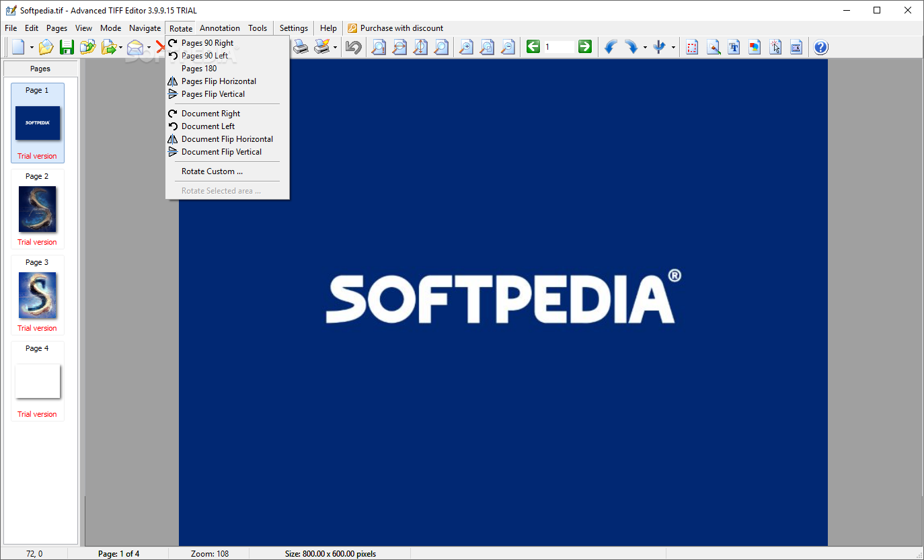Choose Document Left in the Rotate menu
Screen dimensions: 924x560
228,126
